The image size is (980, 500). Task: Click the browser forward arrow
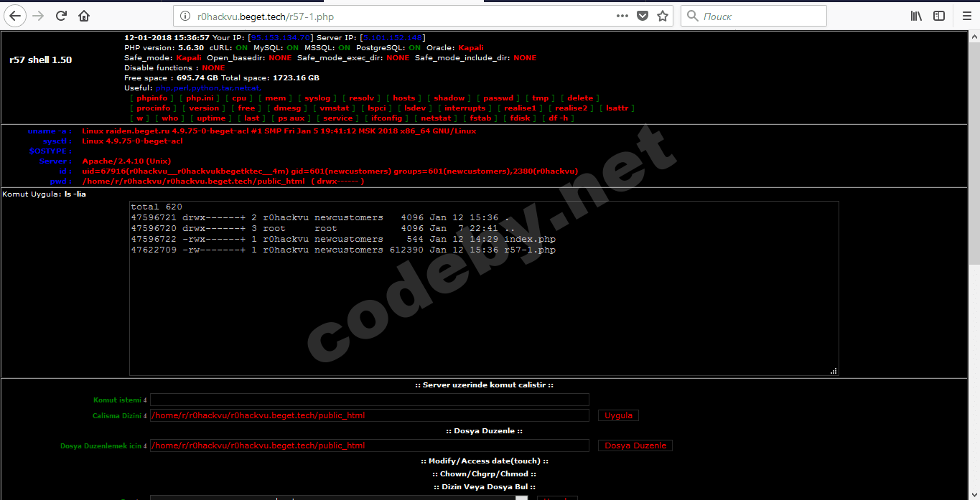coord(39,16)
